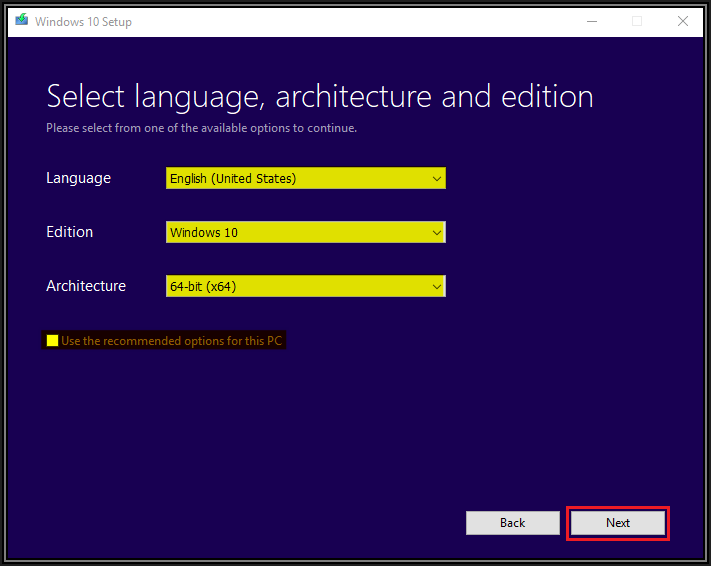Click the chevron arrow on Language field
This screenshot has width=711, height=566.
coord(437,179)
